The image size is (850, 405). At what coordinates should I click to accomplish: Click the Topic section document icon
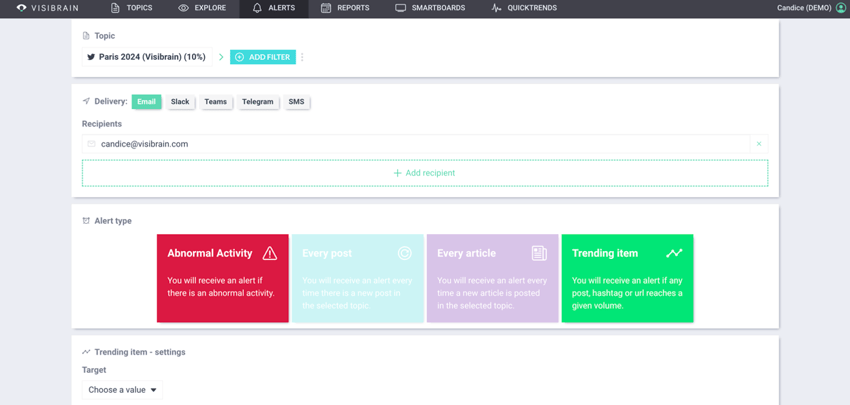tap(86, 36)
